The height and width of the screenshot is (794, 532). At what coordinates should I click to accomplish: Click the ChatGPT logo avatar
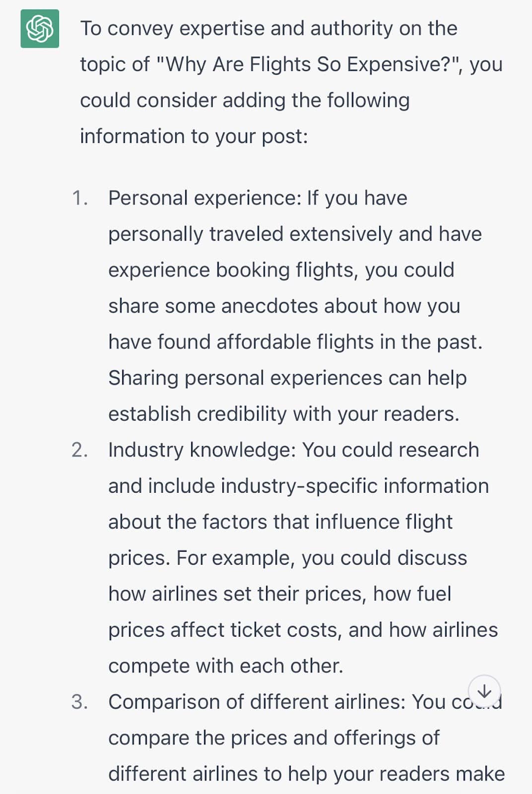click(40, 29)
